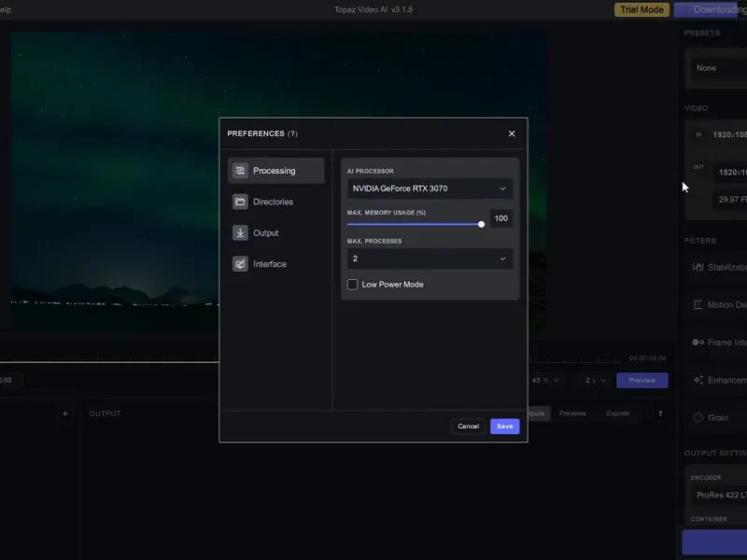Click the Processing sliders icon
747x560 pixels.
click(x=240, y=171)
